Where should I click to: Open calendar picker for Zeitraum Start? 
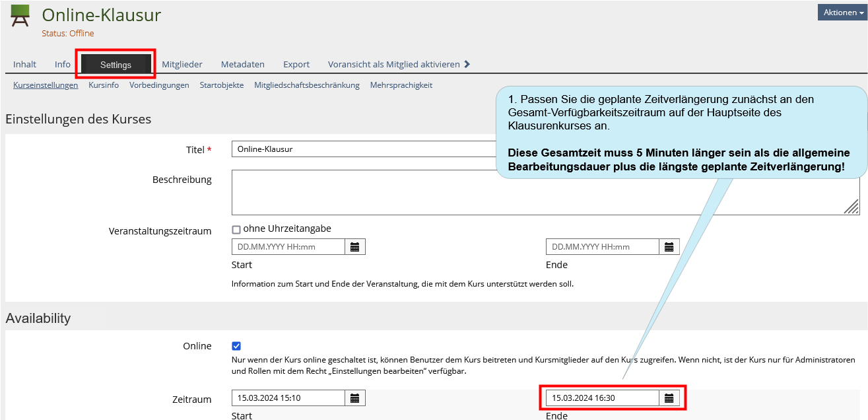click(x=355, y=398)
